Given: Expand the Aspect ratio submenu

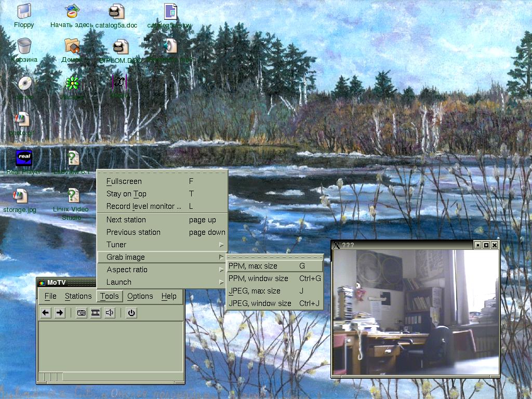Looking at the screenshot, I should pos(163,270).
